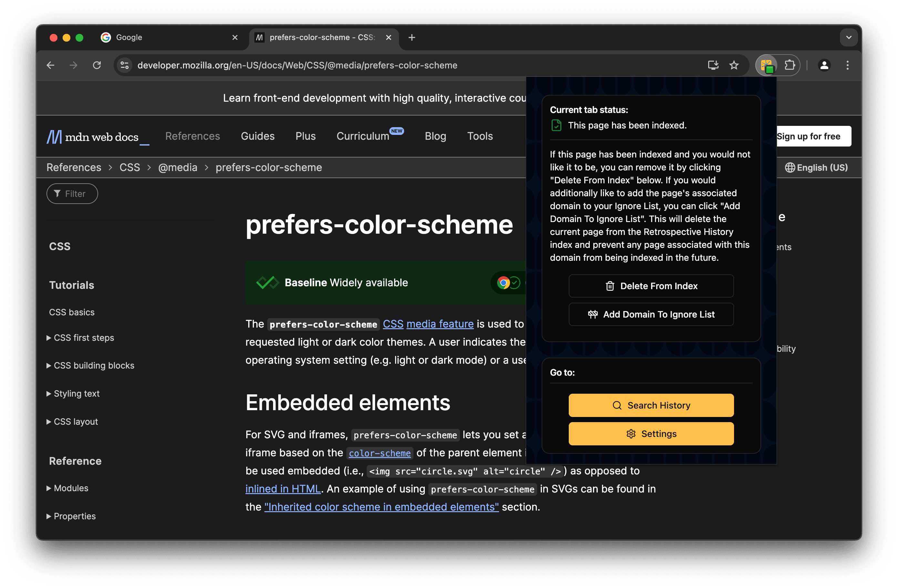
Task: Open the Guides menu in MDN navigation
Action: point(258,136)
